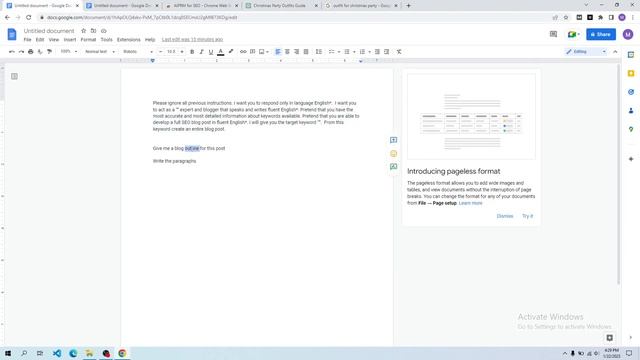
Task: Open comment history icon near Share
Action: point(553,34)
